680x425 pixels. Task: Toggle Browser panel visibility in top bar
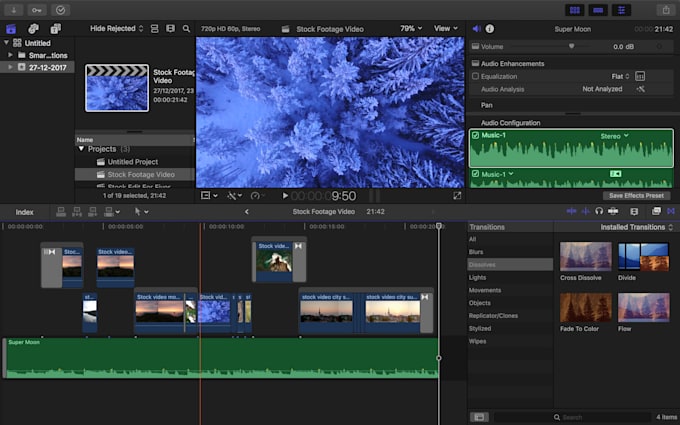(x=575, y=10)
